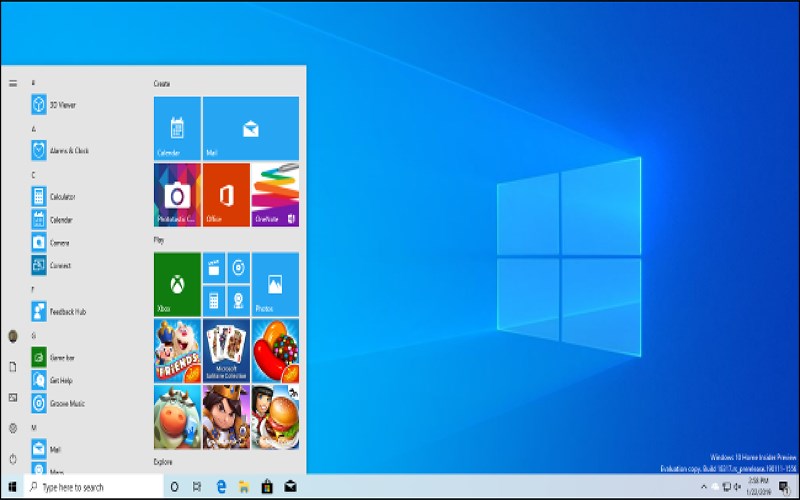Click the OneDrive cloud tray icon
The height and width of the screenshot is (500, 800).
[715, 487]
